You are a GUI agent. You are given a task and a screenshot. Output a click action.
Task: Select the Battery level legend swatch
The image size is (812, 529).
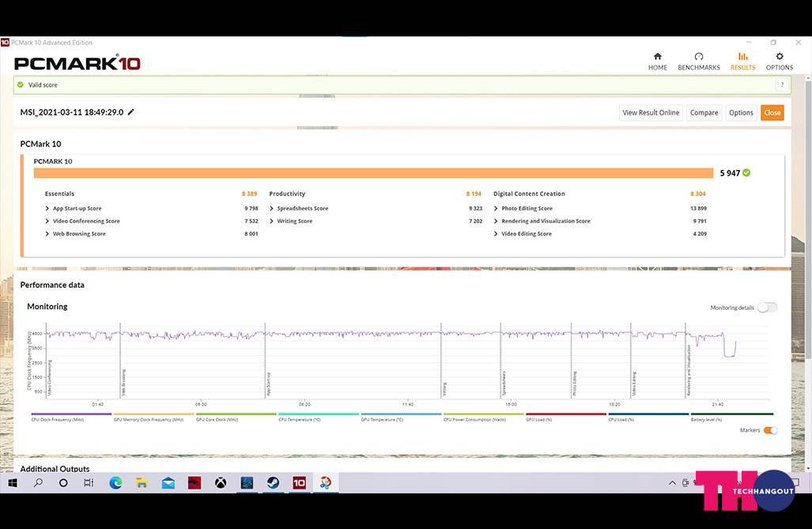coord(731,414)
